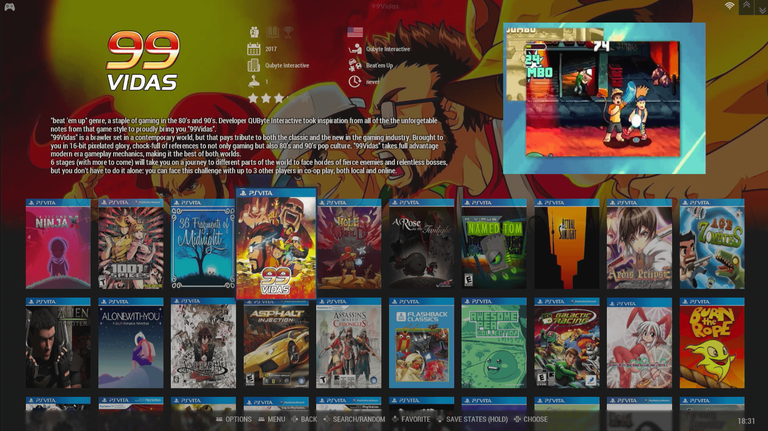This screenshot has width=768, height=431.
Task: Select A Virus Named Tom cover
Action: [x=494, y=243]
